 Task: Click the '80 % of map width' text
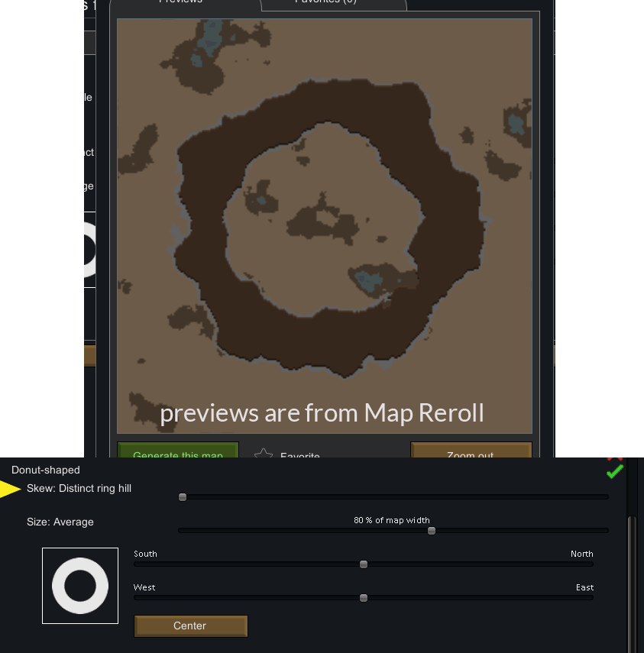(x=392, y=520)
